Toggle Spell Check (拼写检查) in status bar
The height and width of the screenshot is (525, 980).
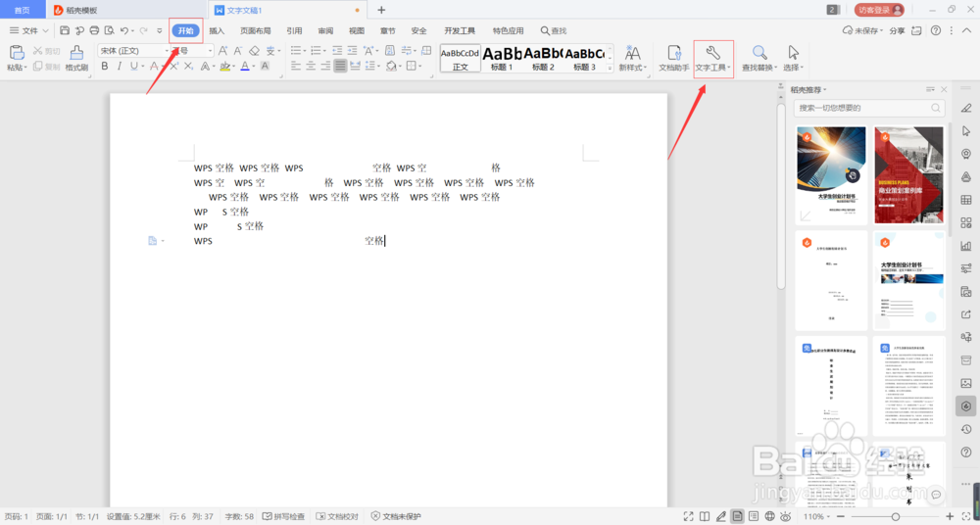(x=284, y=516)
